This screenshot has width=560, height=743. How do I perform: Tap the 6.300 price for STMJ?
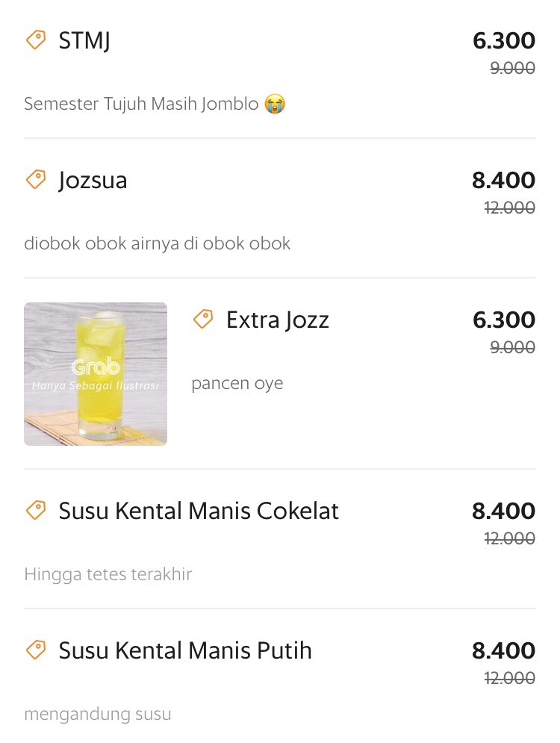tap(504, 40)
